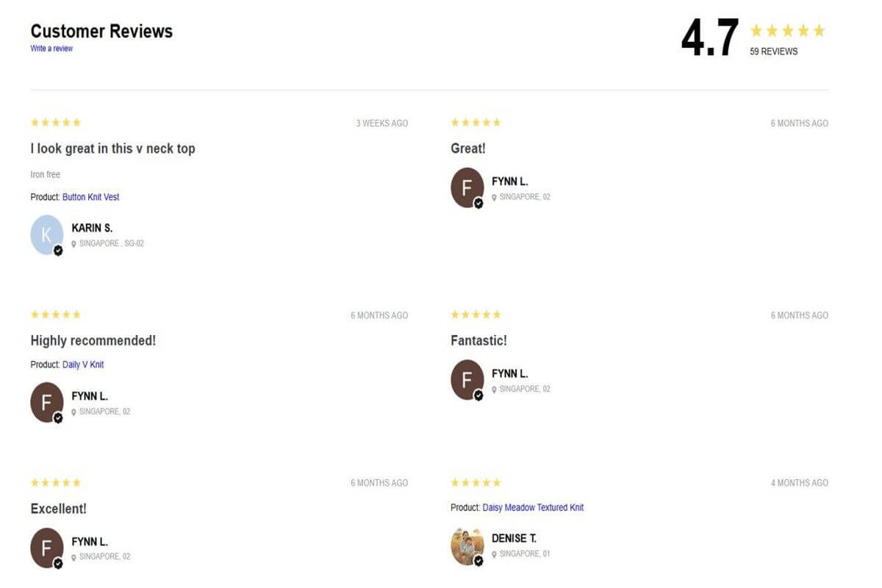Click Karin S.'s verified buyer badge
This screenshot has width=882, height=588.
coord(57,251)
